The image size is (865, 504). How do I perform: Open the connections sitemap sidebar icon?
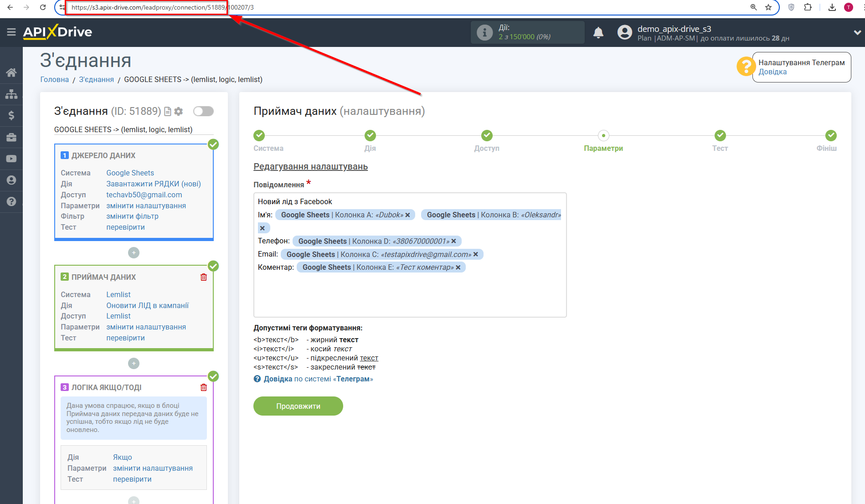11,94
